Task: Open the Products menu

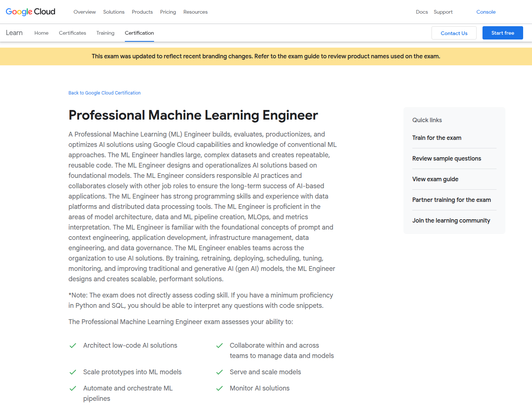Action: [x=142, y=12]
